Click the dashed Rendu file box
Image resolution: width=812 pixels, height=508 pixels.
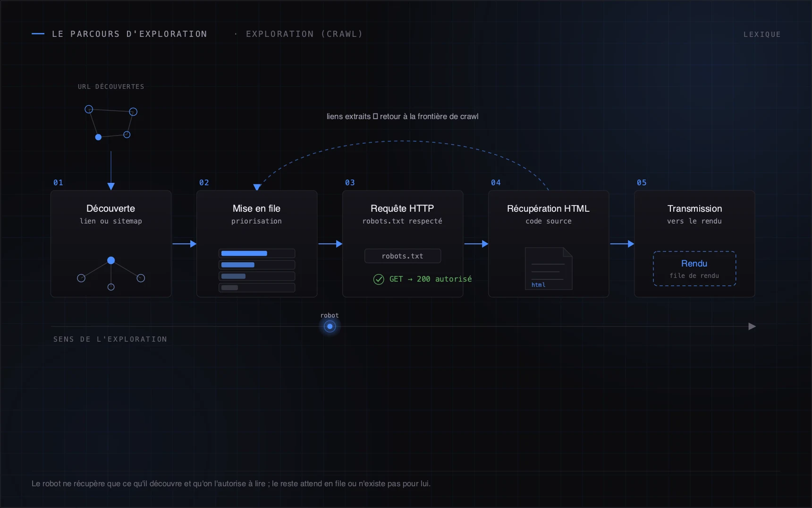click(x=694, y=268)
